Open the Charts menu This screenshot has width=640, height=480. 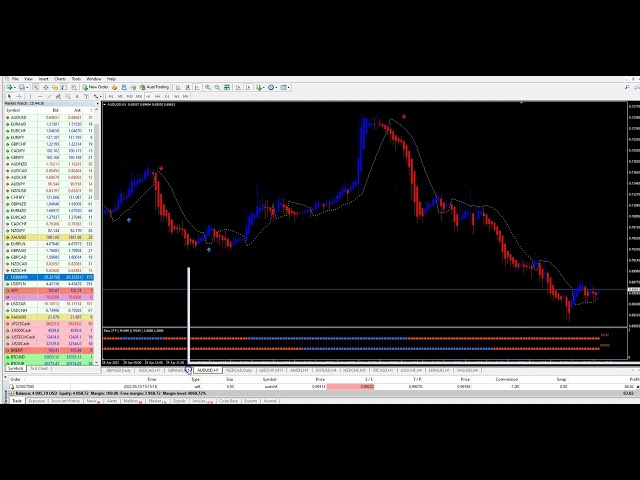pyautogui.click(x=60, y=78)
